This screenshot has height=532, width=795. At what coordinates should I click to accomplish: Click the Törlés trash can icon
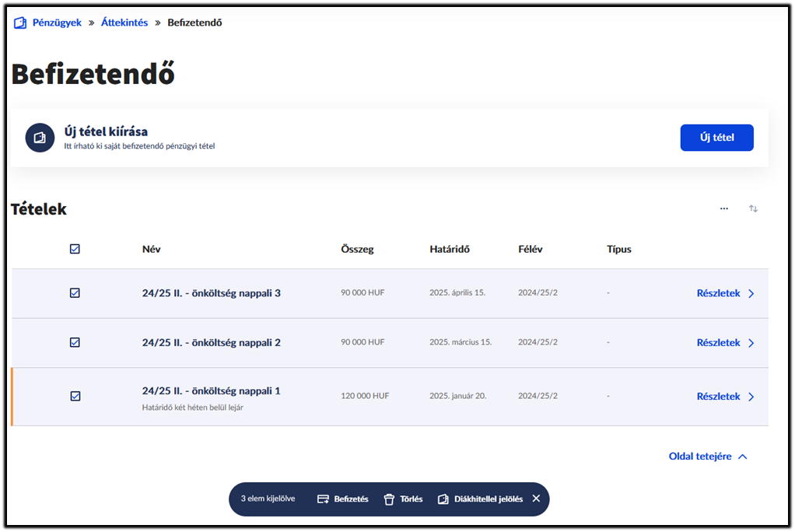[389, 499]
